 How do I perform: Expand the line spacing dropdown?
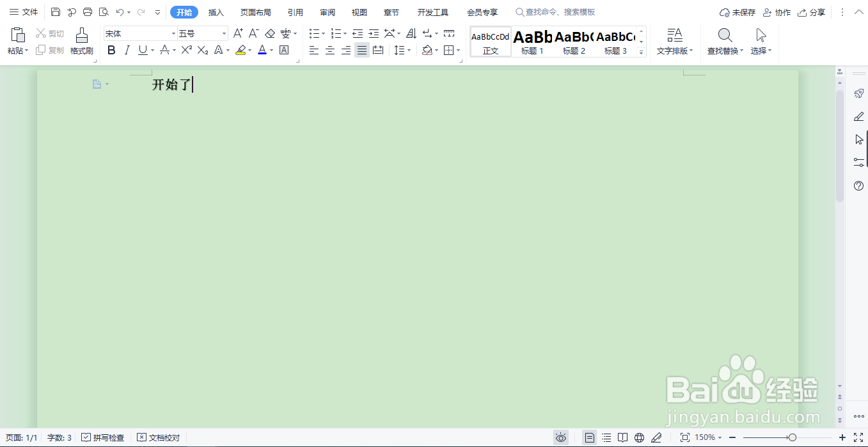click(x=409, y=50)
